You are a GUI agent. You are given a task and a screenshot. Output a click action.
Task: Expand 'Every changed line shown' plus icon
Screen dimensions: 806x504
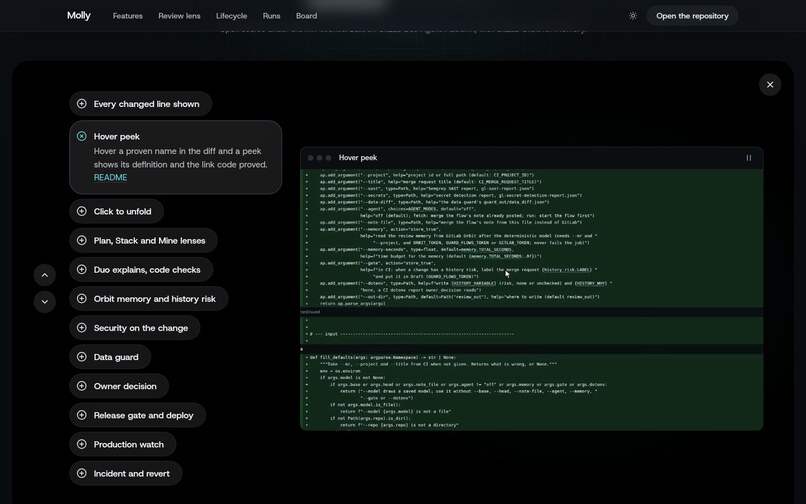82,103
